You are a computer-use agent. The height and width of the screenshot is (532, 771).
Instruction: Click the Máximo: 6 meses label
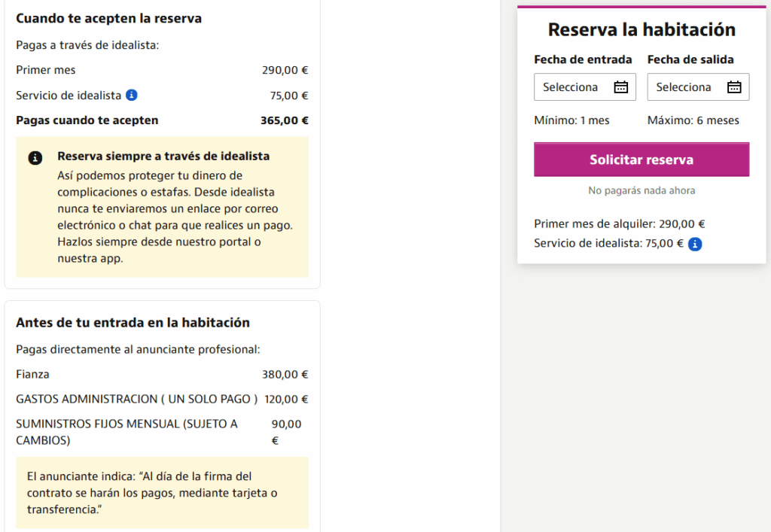click(693, 120)
